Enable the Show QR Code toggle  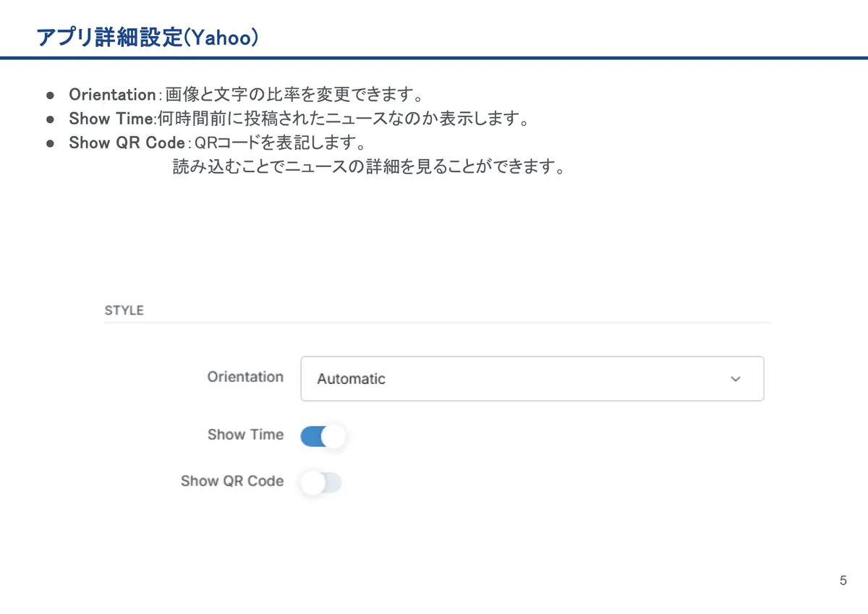pos(320,482)
